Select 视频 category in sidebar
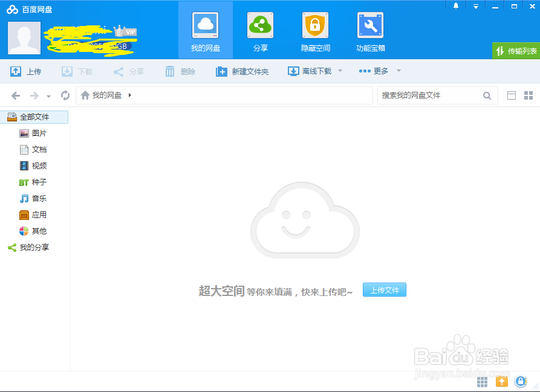The image size is (540, 392). [33, 165]
